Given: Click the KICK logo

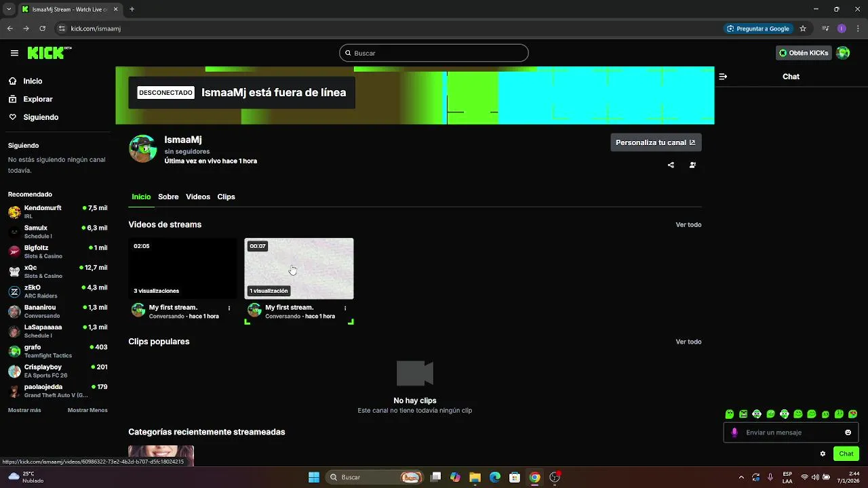Looking at the screenshot, I should coord(49,53).
